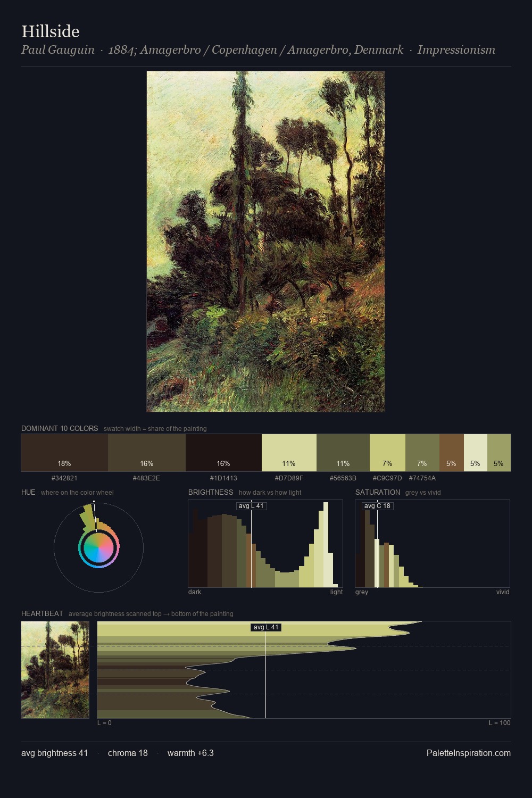Click the 'Hillside' title
Image resolution: width=532 pixels, height=798 pixels.
(x=51, y=31)
